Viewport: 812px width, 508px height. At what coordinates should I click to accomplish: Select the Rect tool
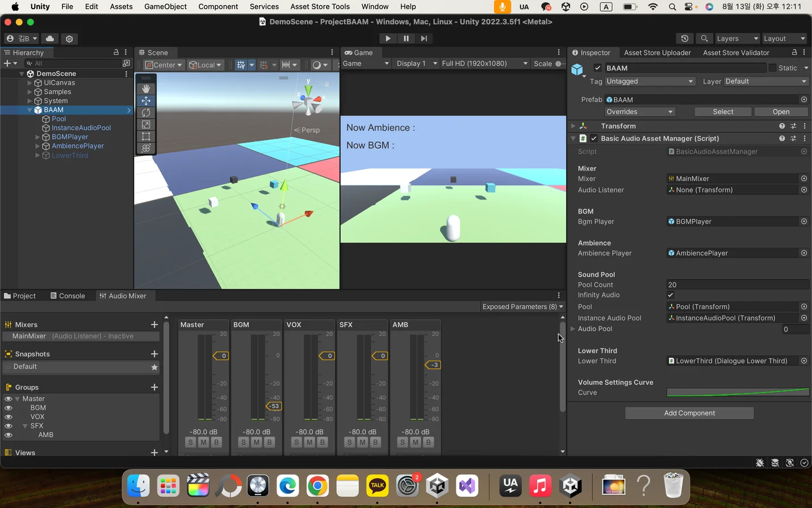[146, 136]
